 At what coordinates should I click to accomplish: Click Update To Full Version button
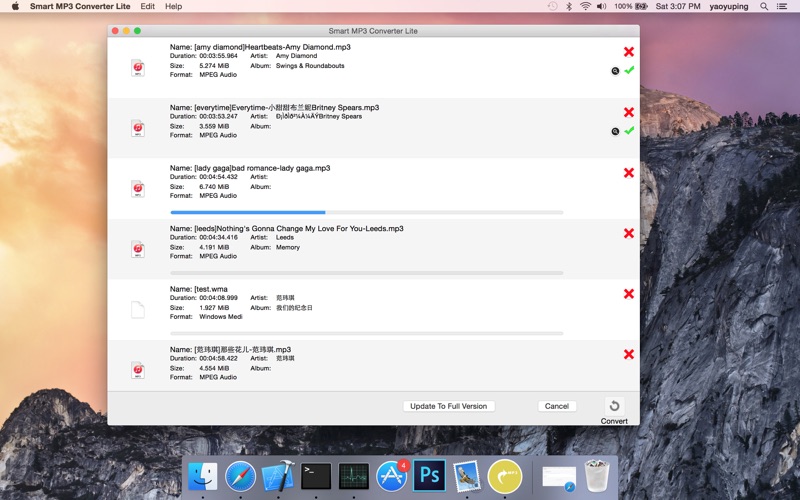(448, 406)
